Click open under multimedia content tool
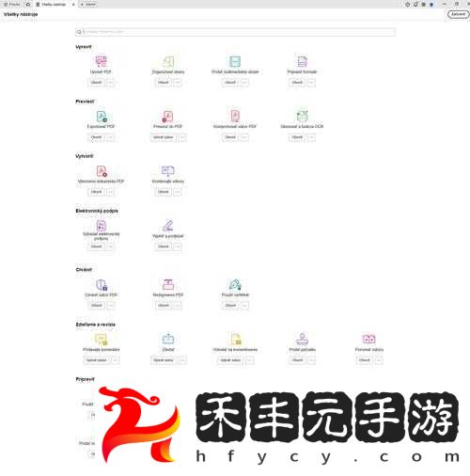This screenshot has width=470, height=476. point(230,83)
